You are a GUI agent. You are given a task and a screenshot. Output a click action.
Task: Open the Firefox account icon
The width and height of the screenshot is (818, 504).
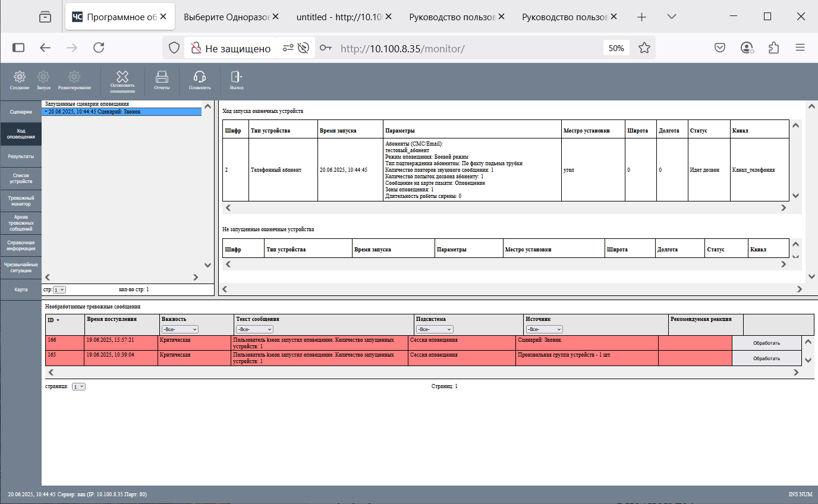(747, 48)
